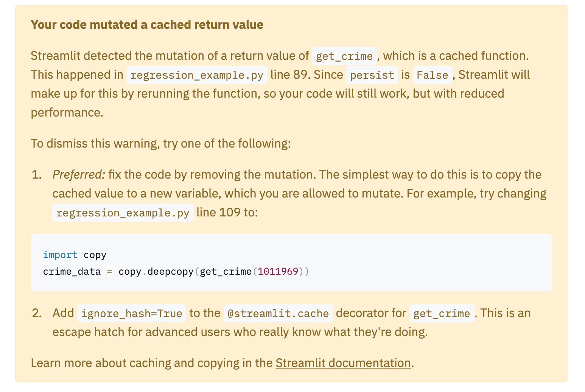Viewport: 585px width, 392px height.
Task: Click the '@streamlit.cache' inline code
Action: (278, 313)
